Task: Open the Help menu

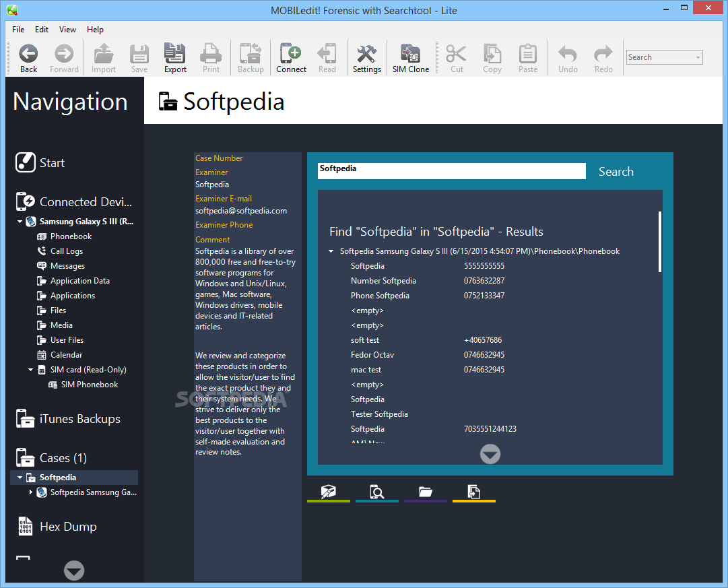Action: [x=95, y=29]
